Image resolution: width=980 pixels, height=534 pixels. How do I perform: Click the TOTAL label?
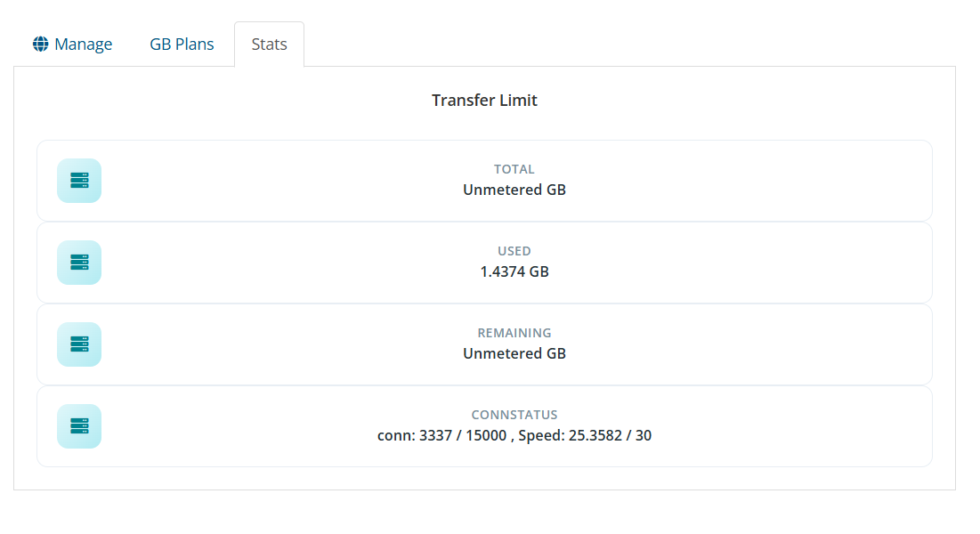514,169
